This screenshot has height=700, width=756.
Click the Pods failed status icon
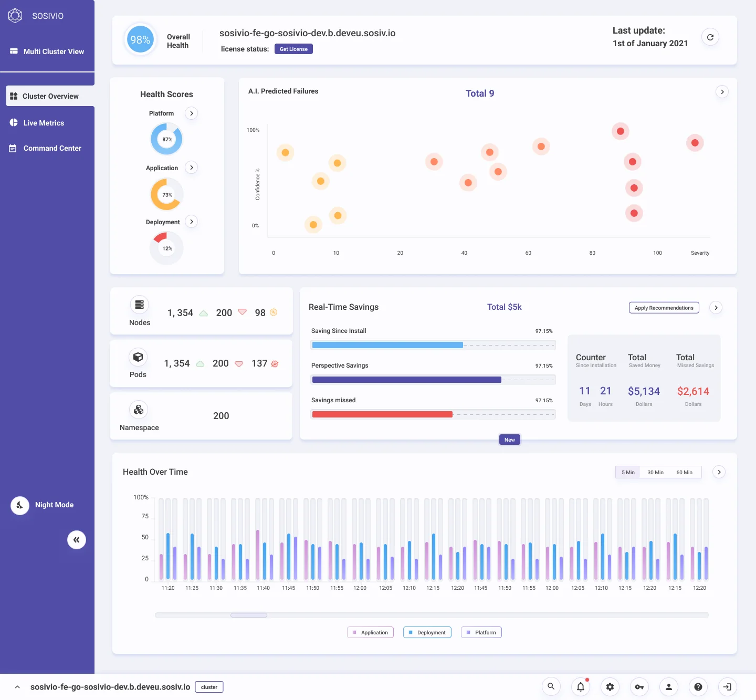275,363
